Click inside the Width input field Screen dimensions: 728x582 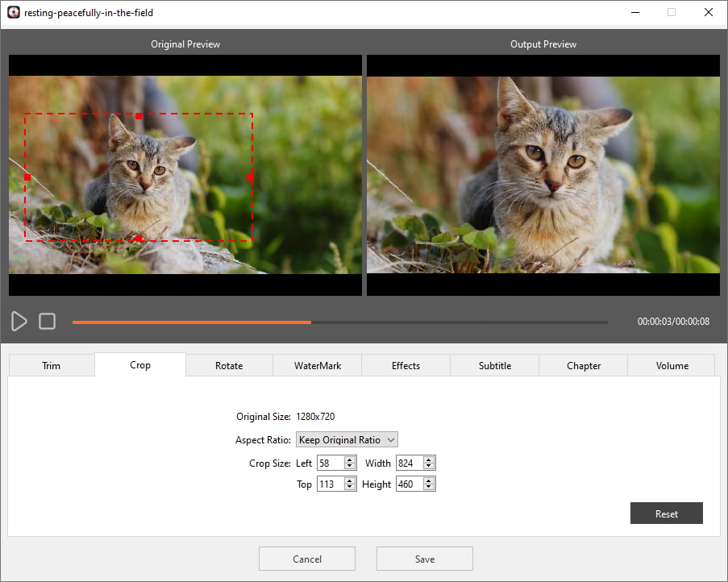coord(409,464)
